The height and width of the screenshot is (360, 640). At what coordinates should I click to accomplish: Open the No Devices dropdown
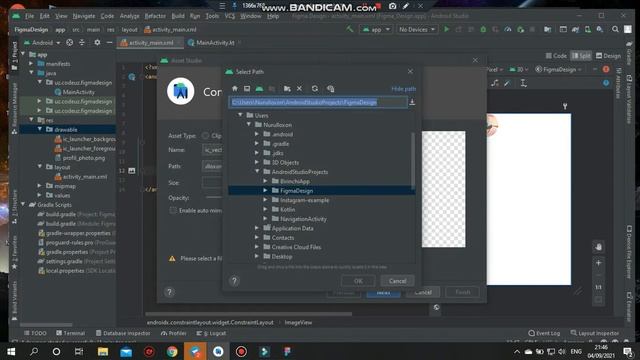pos(416,29)
